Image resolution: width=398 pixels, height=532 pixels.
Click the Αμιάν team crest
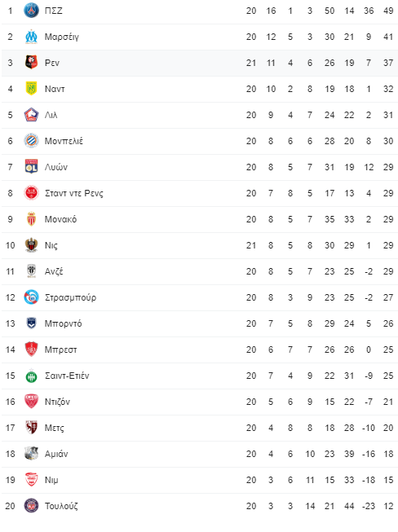(31, 454)
